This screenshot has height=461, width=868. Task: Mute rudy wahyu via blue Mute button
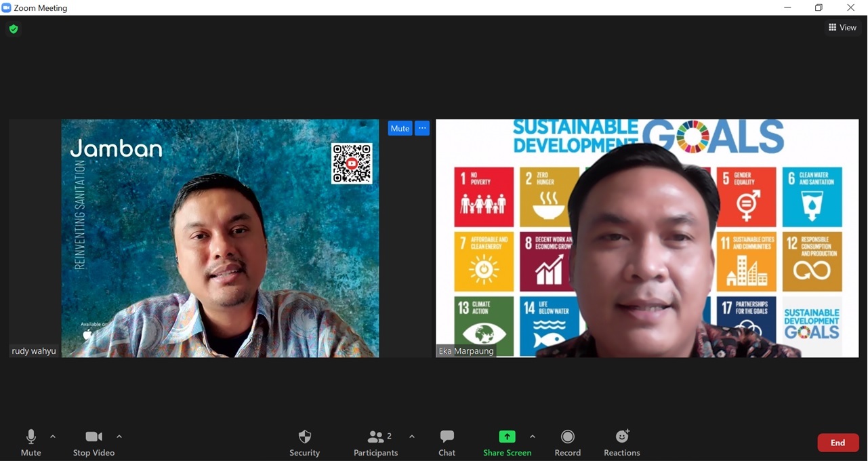(400, 128)
